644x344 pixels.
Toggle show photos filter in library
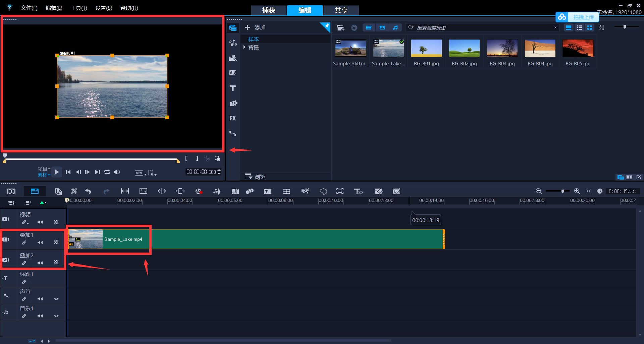382,28
